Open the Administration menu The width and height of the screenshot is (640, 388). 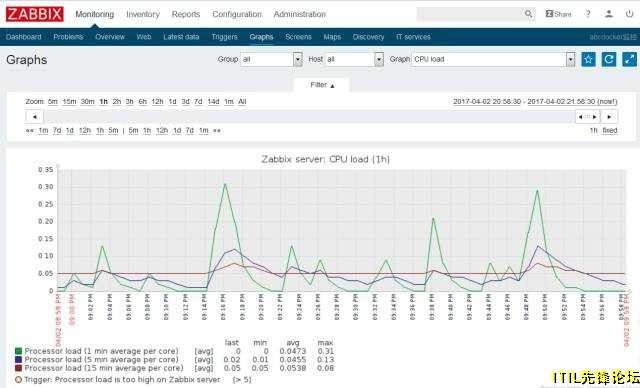tap(300, 14)
